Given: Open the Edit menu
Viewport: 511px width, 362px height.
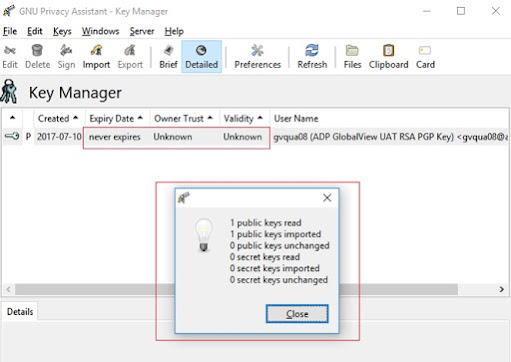Looking at the screenshot, I should (35, 31).
